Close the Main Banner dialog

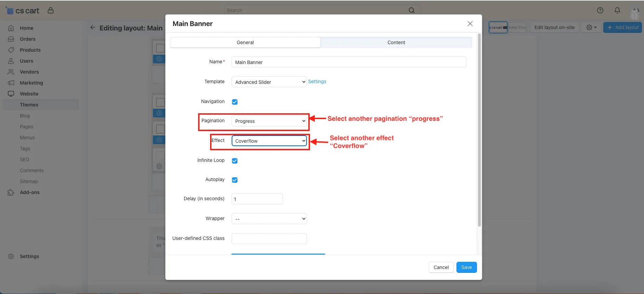(470, 24)
